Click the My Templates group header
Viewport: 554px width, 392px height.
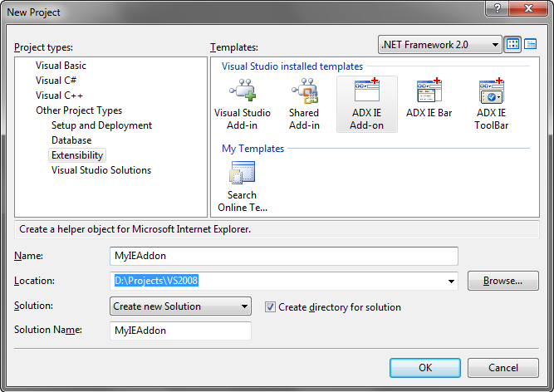click(x=252, y=149)
